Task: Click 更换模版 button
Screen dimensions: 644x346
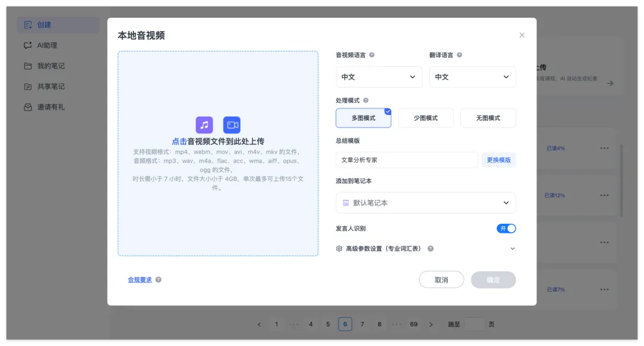Action: [x=499, y=160]
